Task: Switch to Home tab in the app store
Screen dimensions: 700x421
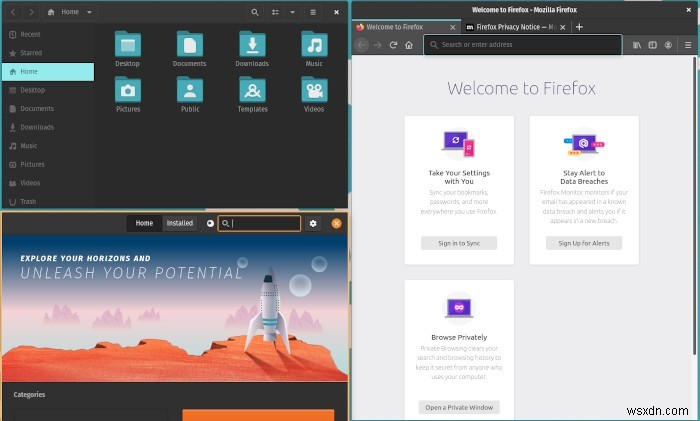Action: (x=144, y=223)
